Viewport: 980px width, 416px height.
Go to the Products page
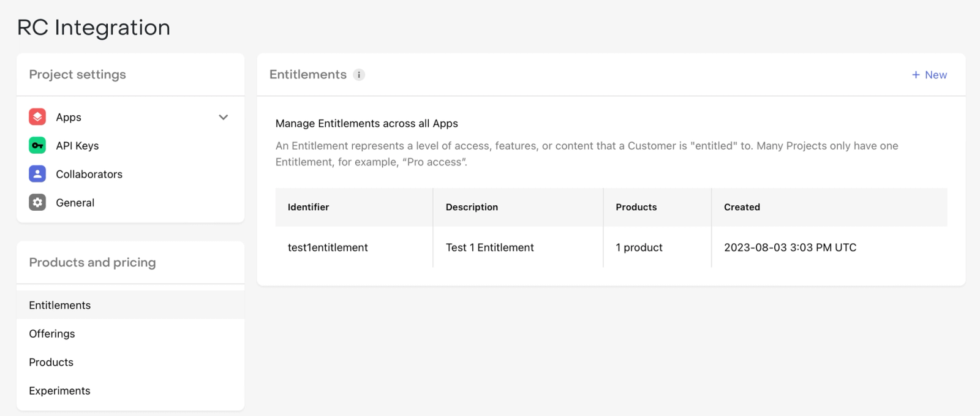(x=130, y=362)
